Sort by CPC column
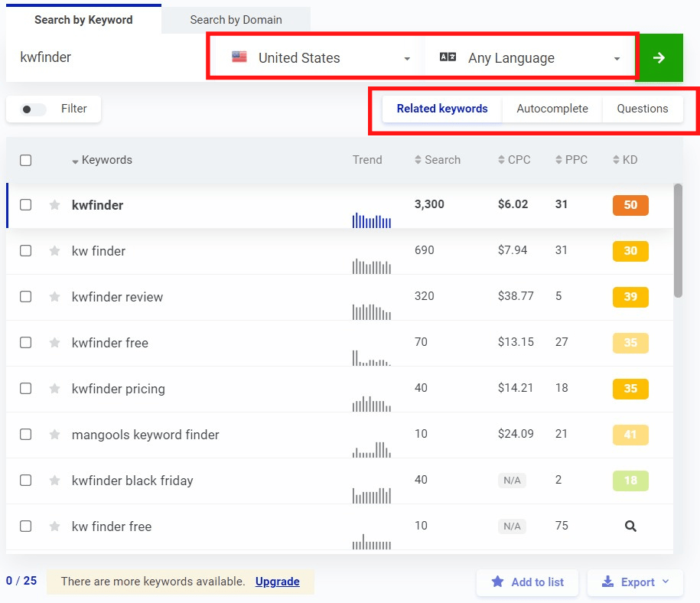This screenshot has width=700, height=603. point(514,160)
